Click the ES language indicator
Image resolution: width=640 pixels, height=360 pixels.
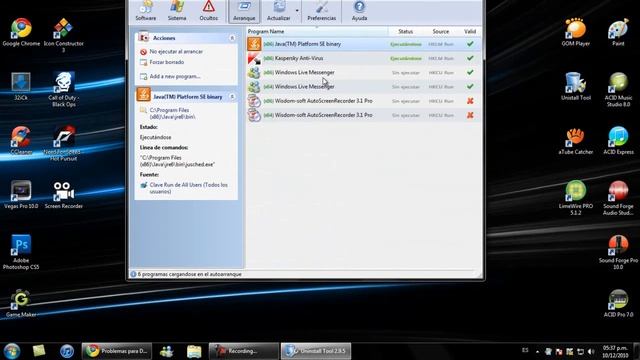(x=525, y=350)
